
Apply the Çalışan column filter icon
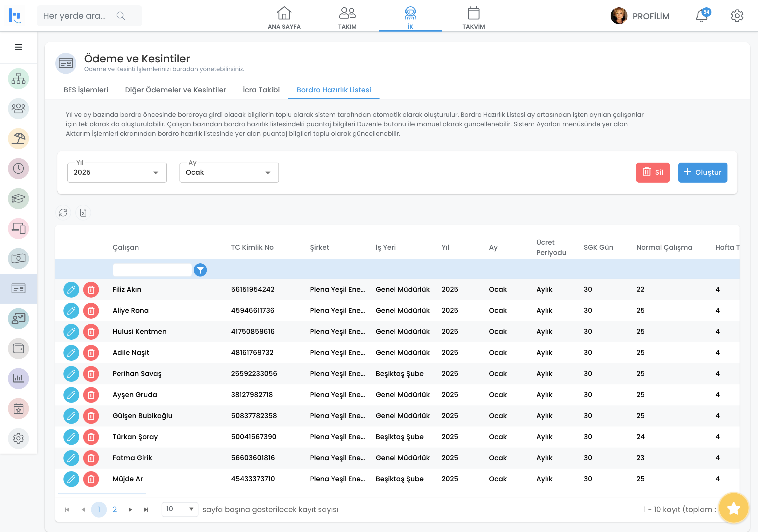[x=200, y=270]
